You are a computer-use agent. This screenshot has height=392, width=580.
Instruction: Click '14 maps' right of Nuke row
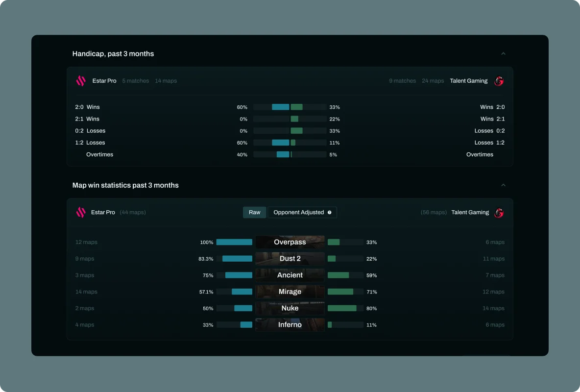[x=493, y=308]
